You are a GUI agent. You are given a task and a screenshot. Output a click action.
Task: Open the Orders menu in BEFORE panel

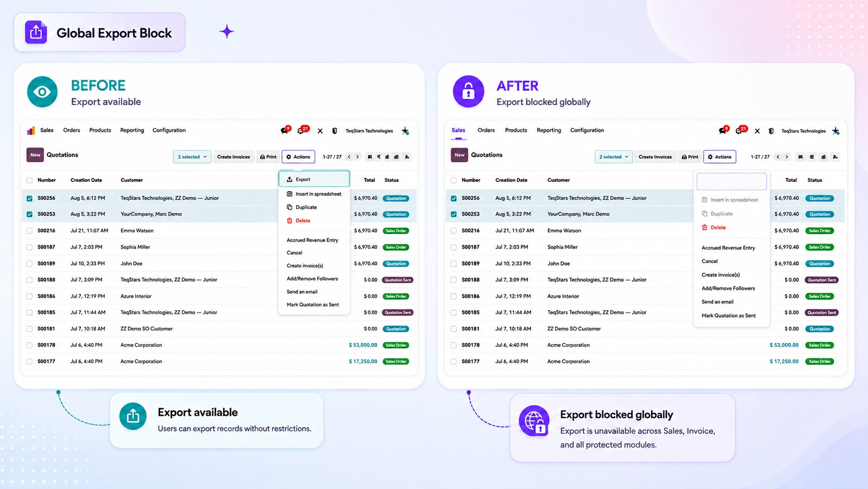click(x=72, y=130)
